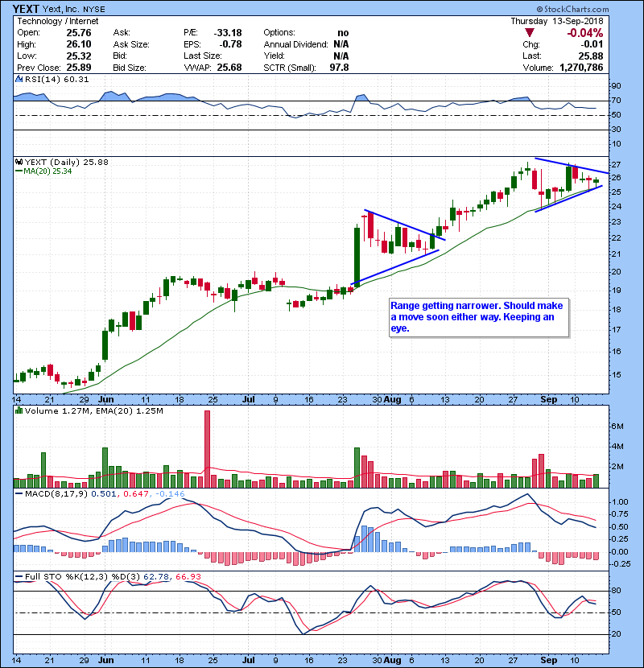Click the MACD histogram value -0.146

[x=170, y=494]
